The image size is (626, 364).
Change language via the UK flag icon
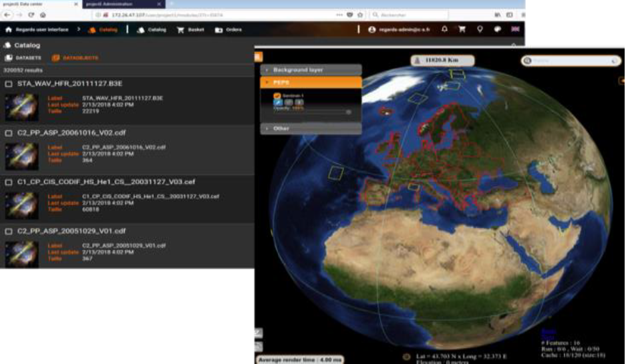click(x=515, y=29)
